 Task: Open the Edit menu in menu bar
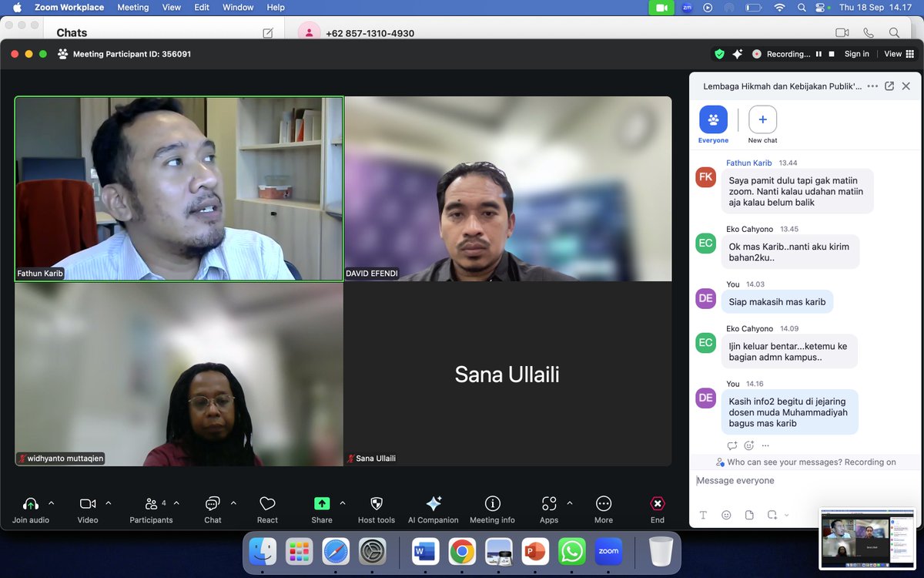pos(202,8)
